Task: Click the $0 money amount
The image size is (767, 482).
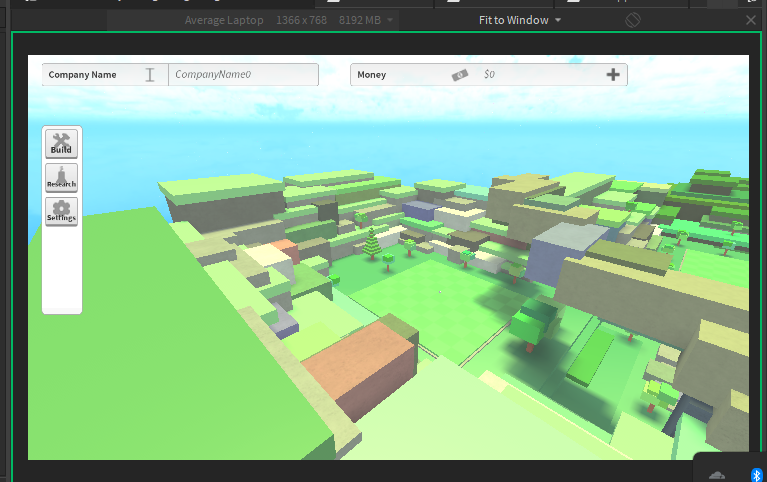Action: coord(489,74)
